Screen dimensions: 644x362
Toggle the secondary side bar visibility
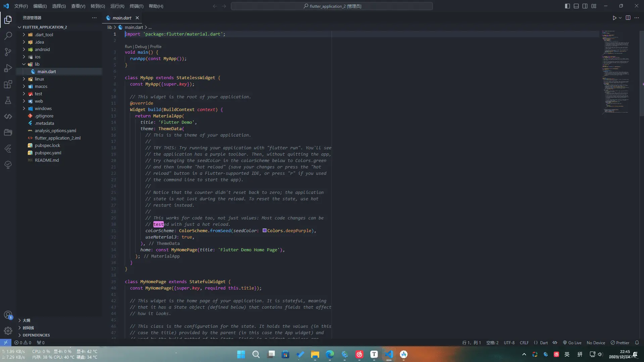[585, 6]
